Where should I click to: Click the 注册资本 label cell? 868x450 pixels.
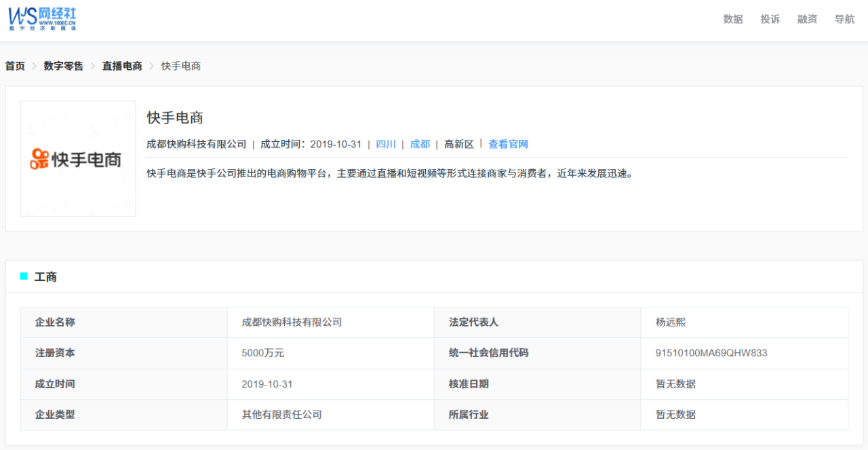pos(124,354)
